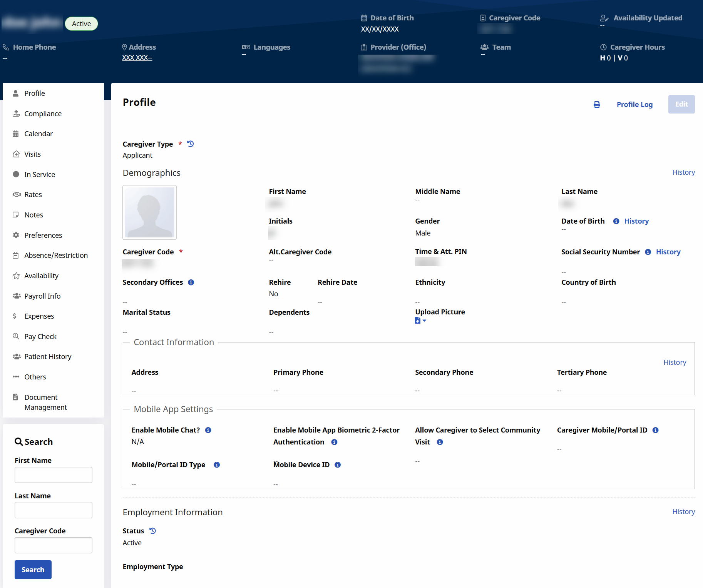This screenshot has width=703, height=588.
Task: Open Caregiver Type history clock icon
Action: pyautogui.click(x=191, y=144)
